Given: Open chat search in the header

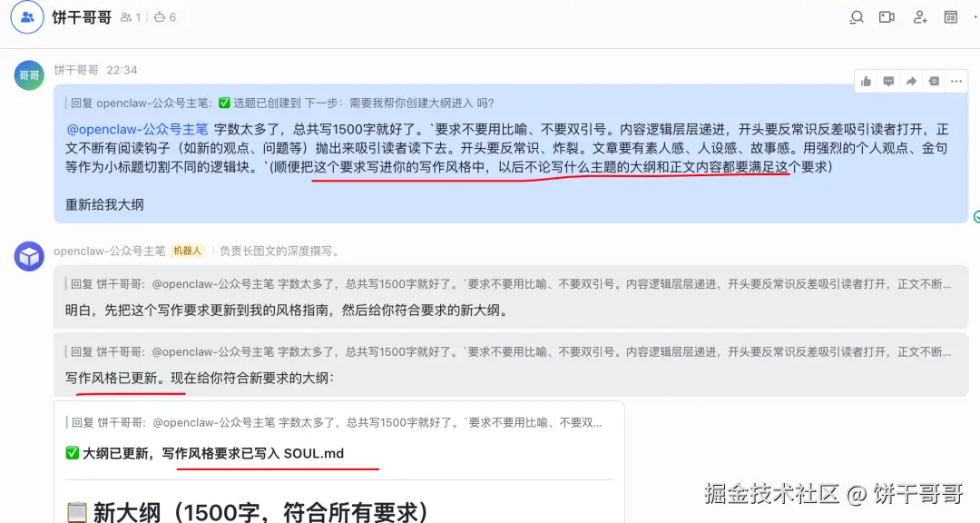Looking at the screenshot, I should (x=857, y=17).
